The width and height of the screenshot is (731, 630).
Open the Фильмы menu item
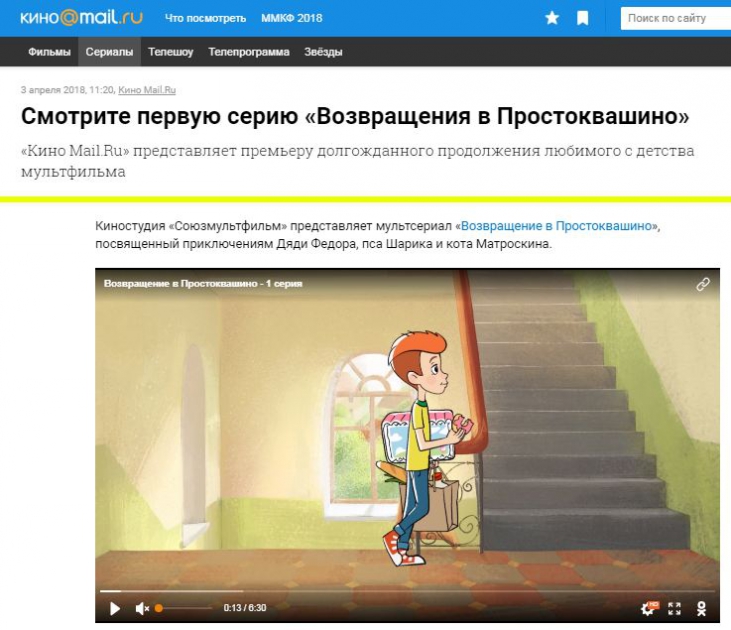tap(49, 52)
